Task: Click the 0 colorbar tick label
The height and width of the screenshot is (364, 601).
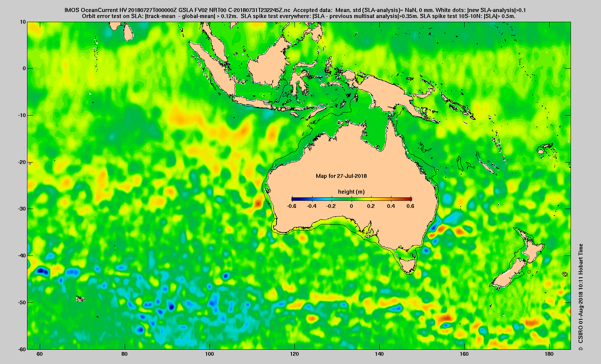Action: click(x=352, y=206)
